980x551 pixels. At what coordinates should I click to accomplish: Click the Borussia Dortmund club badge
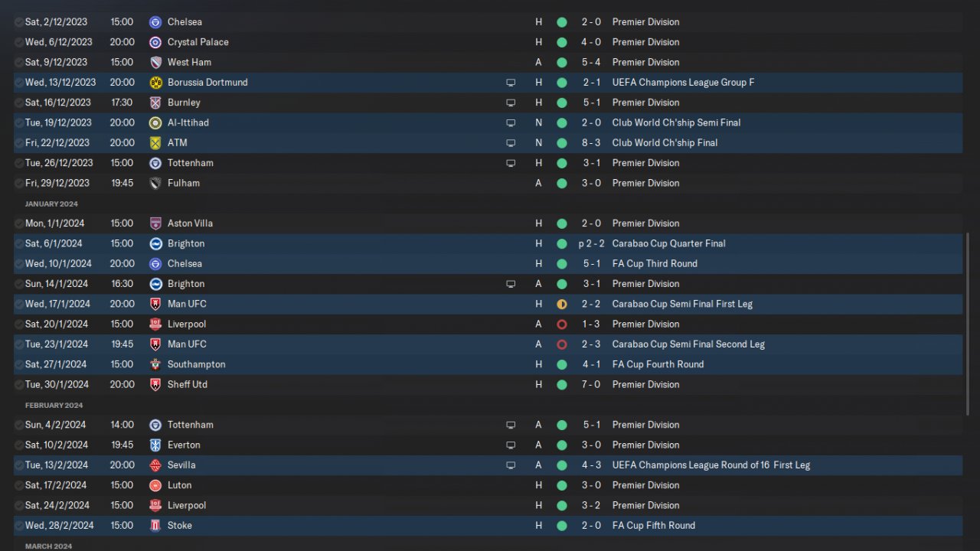coord(155,83)
